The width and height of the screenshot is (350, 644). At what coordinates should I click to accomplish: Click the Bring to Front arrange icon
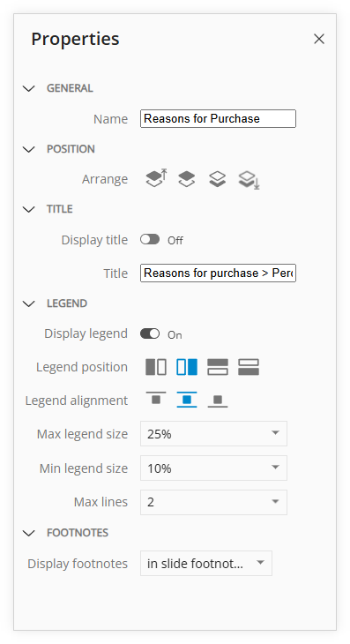click(x=156, y=179)
